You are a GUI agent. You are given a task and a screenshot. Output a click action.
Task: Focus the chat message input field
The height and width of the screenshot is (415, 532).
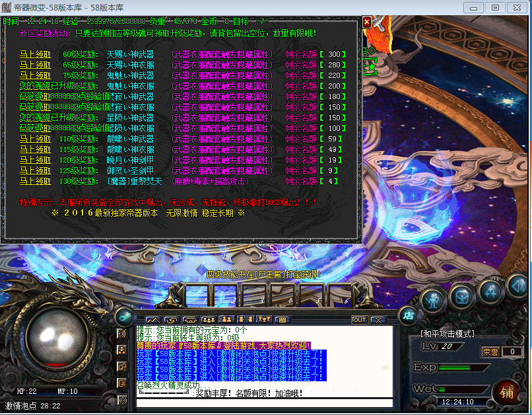[x=264, y=403]
